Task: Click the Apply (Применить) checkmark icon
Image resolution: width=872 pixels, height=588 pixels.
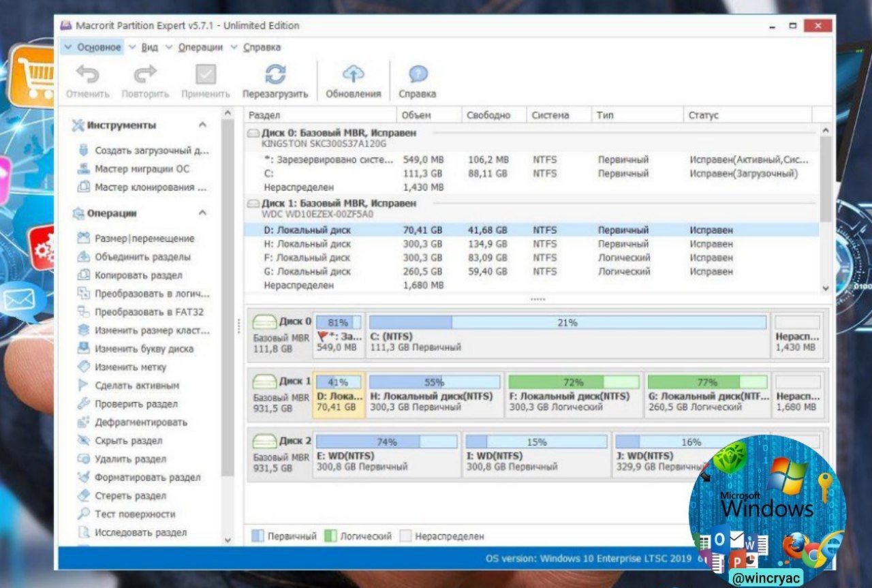Action: point(206,74)
